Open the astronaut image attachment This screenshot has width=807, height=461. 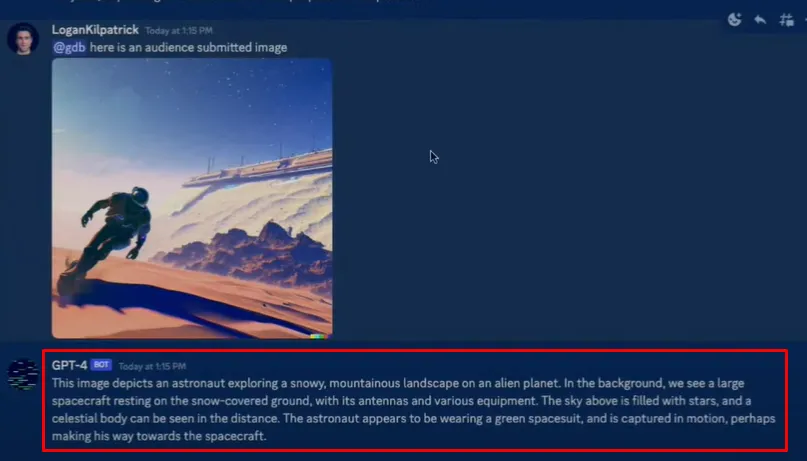pyautogui.click(x=192, y=198)
